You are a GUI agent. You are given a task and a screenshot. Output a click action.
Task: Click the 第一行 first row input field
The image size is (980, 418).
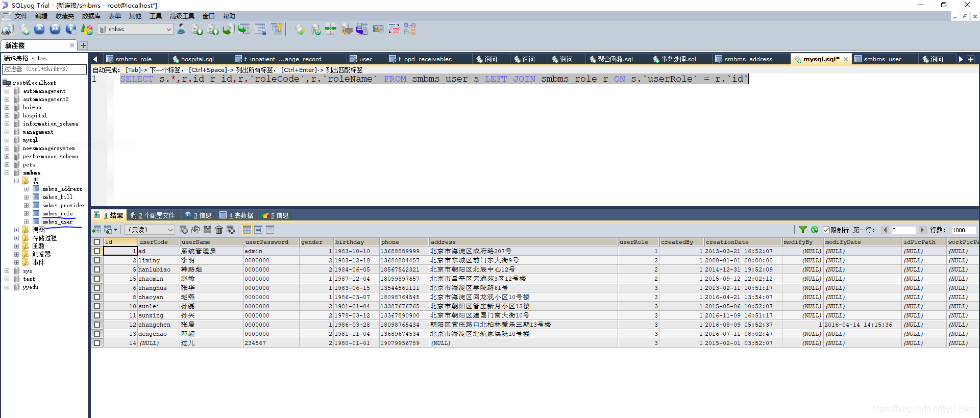(x=903, y=230)
